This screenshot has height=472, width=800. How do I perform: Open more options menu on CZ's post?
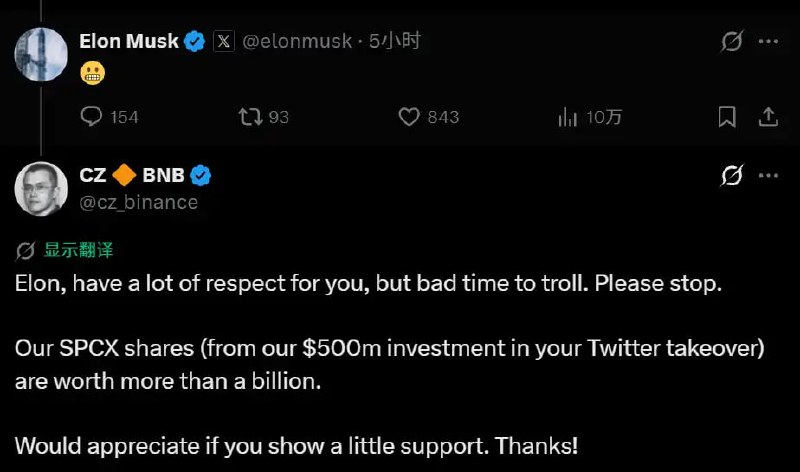point(768,176)
